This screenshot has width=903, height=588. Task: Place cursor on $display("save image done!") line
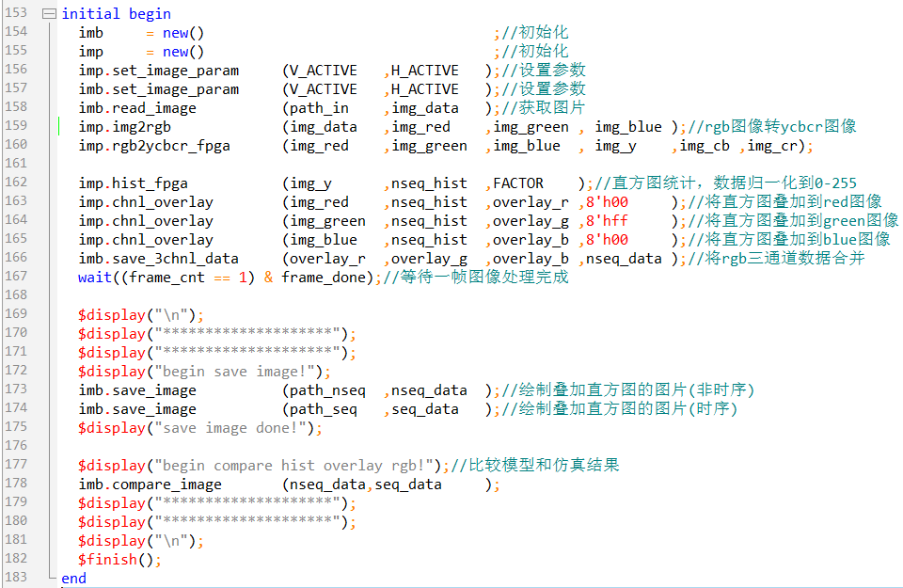pyautogui.click(x=200, y=428)
